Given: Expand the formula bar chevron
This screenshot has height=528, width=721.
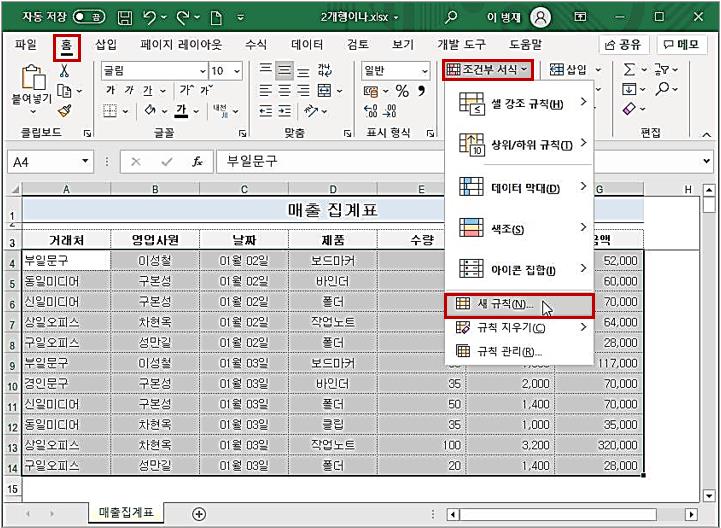Looking at the screenshot, I should [706, 161].
